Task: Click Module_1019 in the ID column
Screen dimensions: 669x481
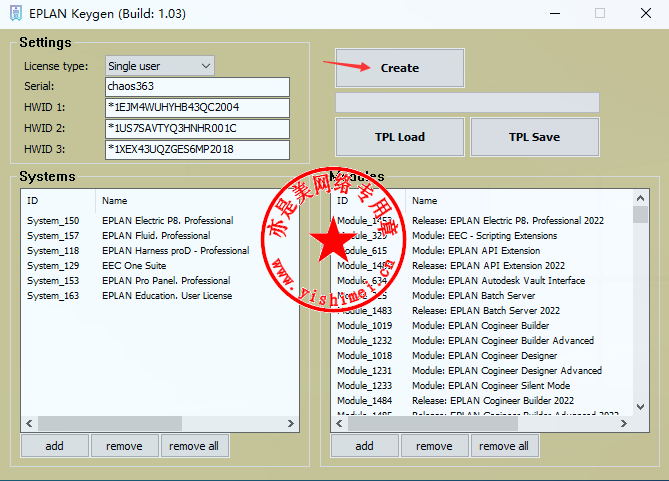Action: point(364,326)
